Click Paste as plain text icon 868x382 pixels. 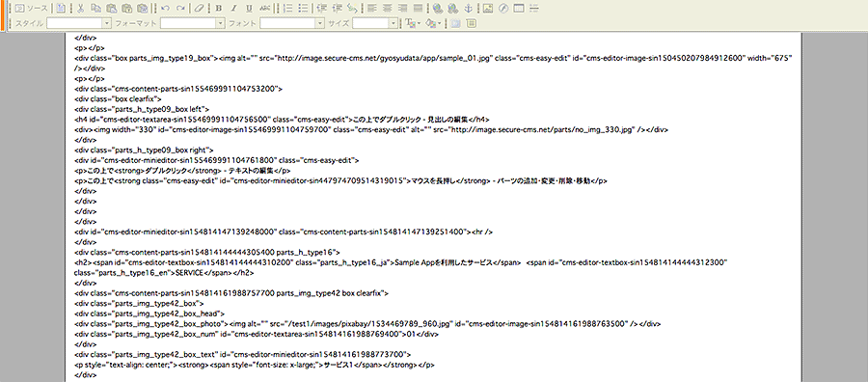coord(126,9)
